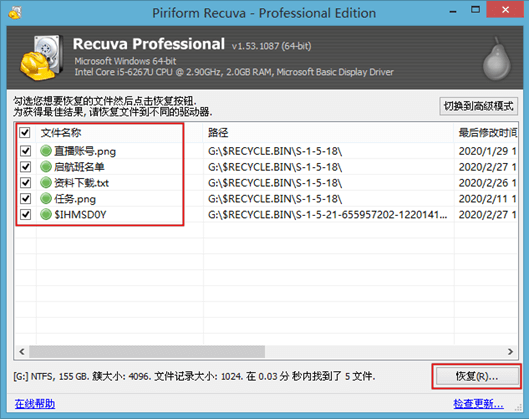Uncheck the 任务.png checkbox

click(x=26, y=198)
